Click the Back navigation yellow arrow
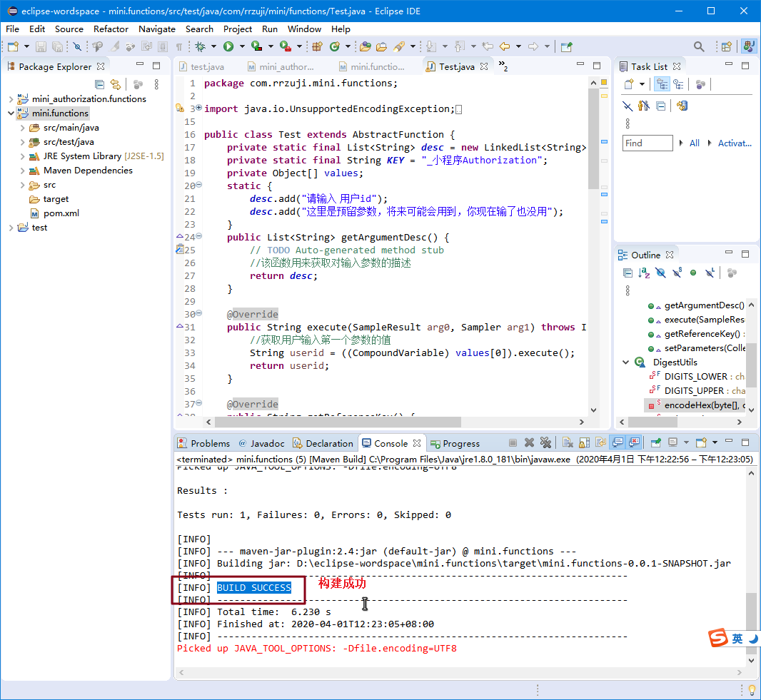The height and width of the screenshot is (700, 761). tap(505, 46)
